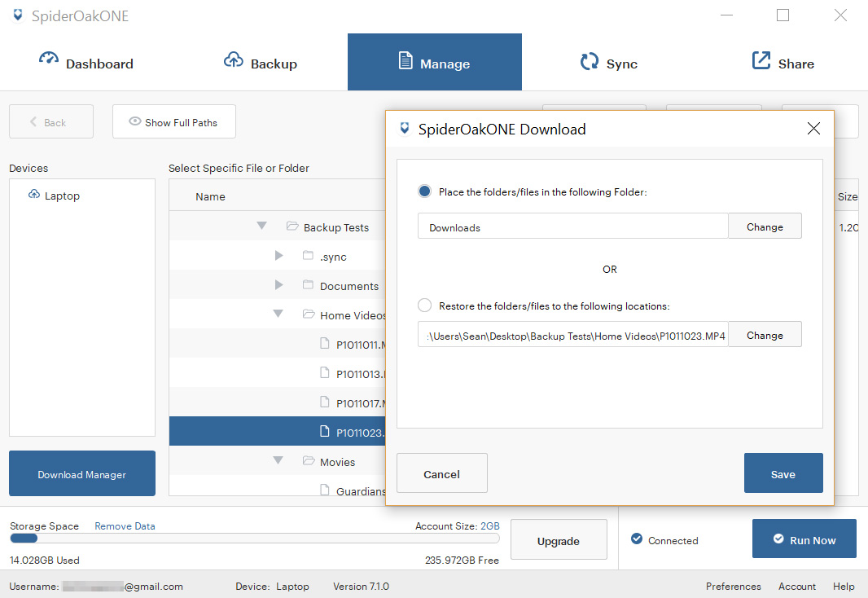Change the restore location path
This screenshot has width=868, height=598.
click(765, 334)
